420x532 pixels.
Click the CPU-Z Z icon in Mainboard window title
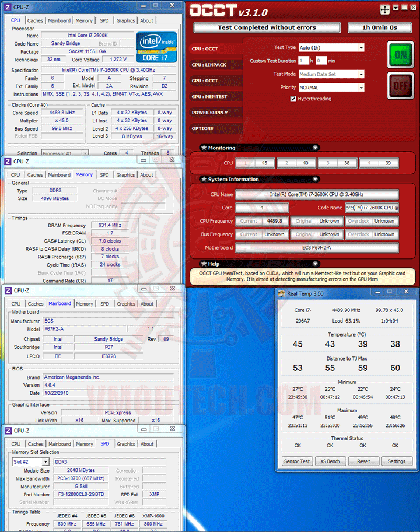click(x=8, y=290)
